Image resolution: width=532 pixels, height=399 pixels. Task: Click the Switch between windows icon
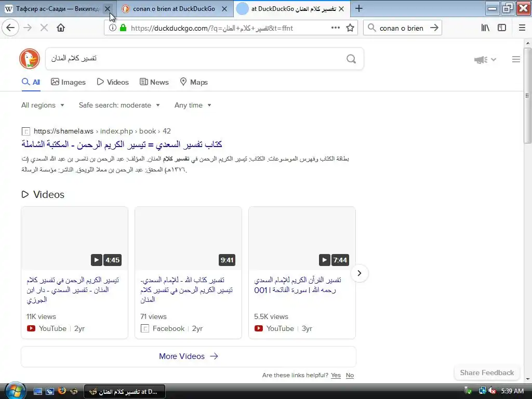(49, 391)
